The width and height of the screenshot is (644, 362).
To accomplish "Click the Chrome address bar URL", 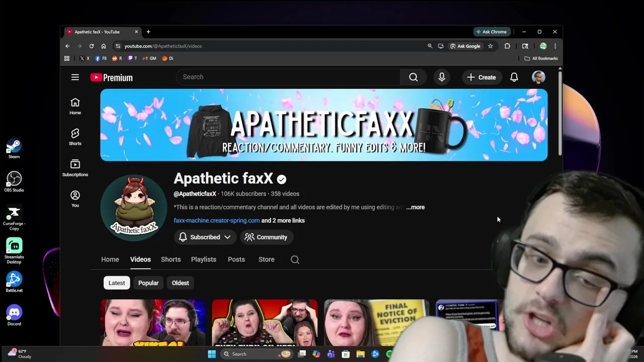I will 163,46.
